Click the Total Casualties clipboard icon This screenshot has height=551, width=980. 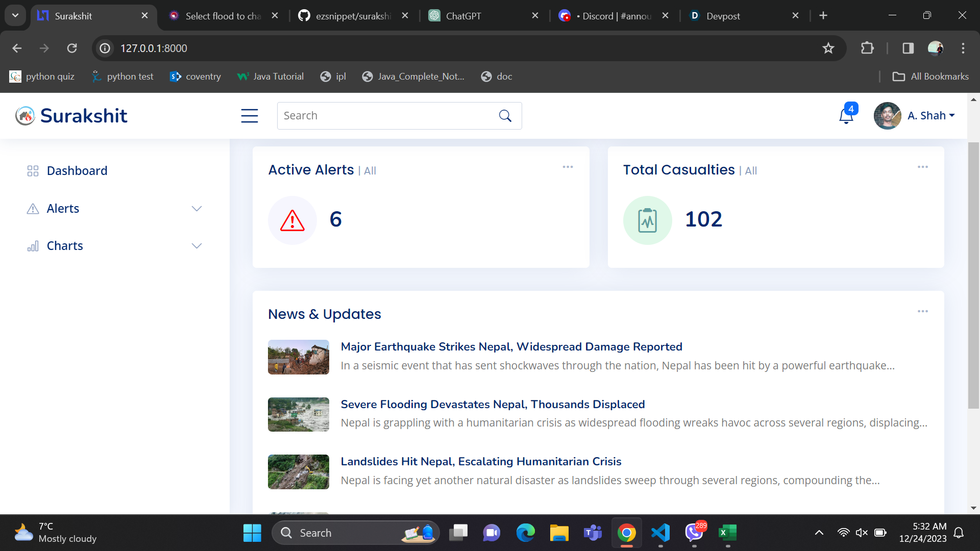click(x=647, y=220)
